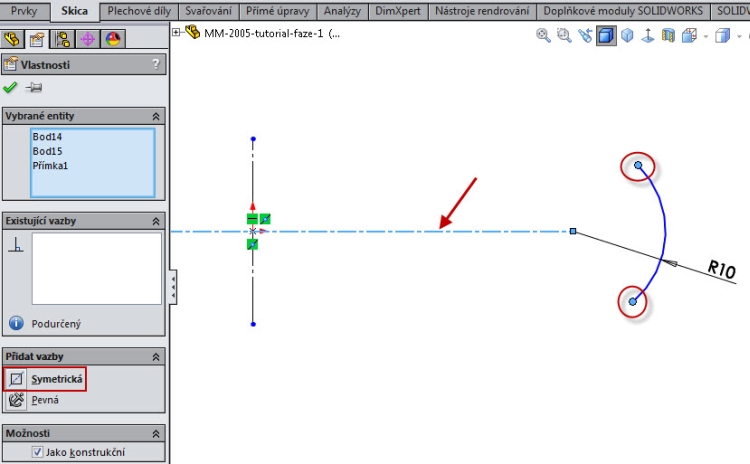This screenshot has height=464, width=750.
Task: Click the Podurčený status text
Action: click(x=56, y=324)
